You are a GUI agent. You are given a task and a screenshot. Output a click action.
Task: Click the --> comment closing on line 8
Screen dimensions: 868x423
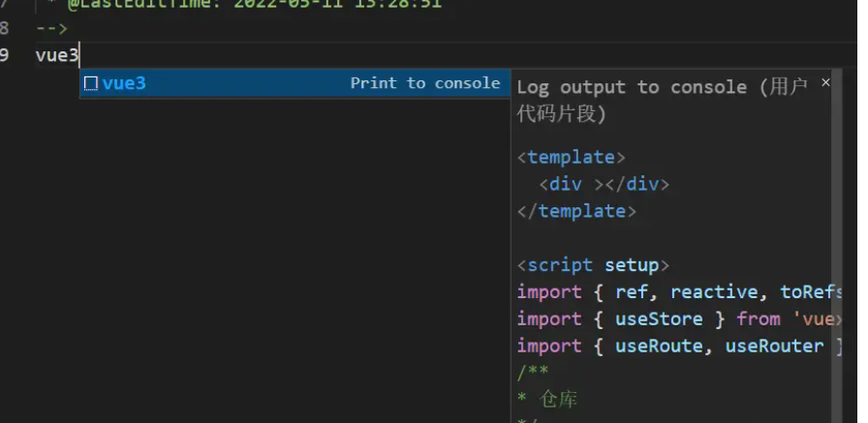[51, 28]
